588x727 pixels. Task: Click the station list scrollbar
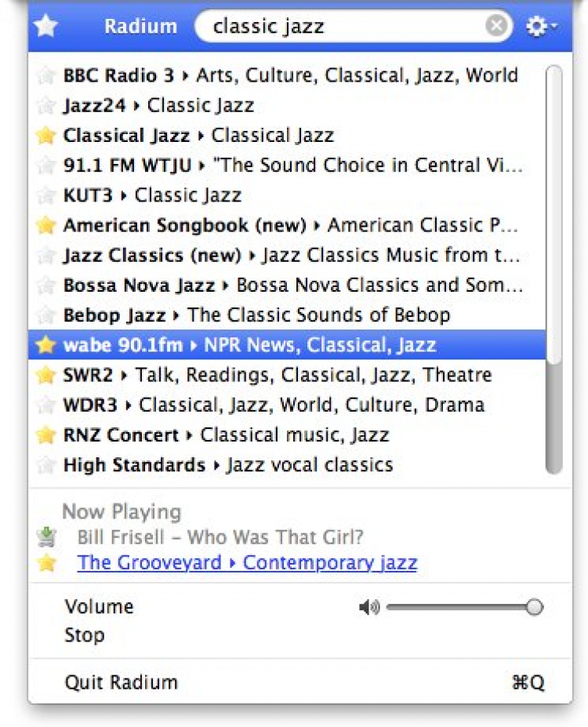pos(554,235)
